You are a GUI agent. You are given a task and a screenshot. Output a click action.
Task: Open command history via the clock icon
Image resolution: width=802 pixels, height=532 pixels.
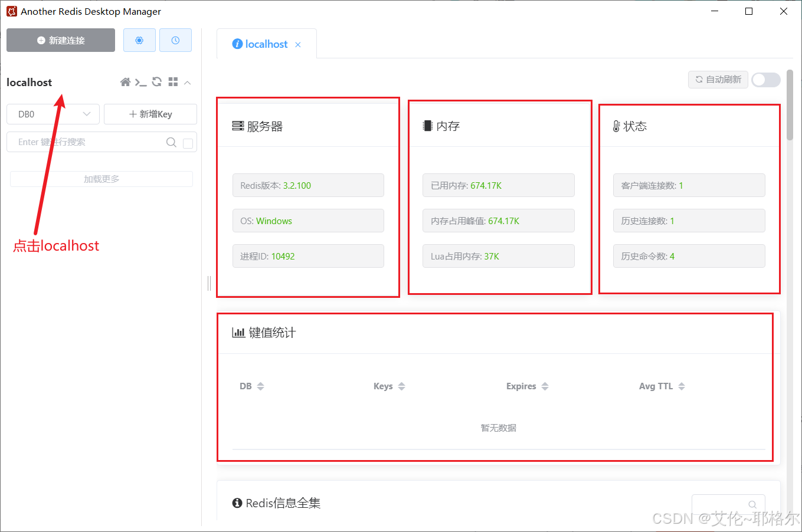click(175, 40)
